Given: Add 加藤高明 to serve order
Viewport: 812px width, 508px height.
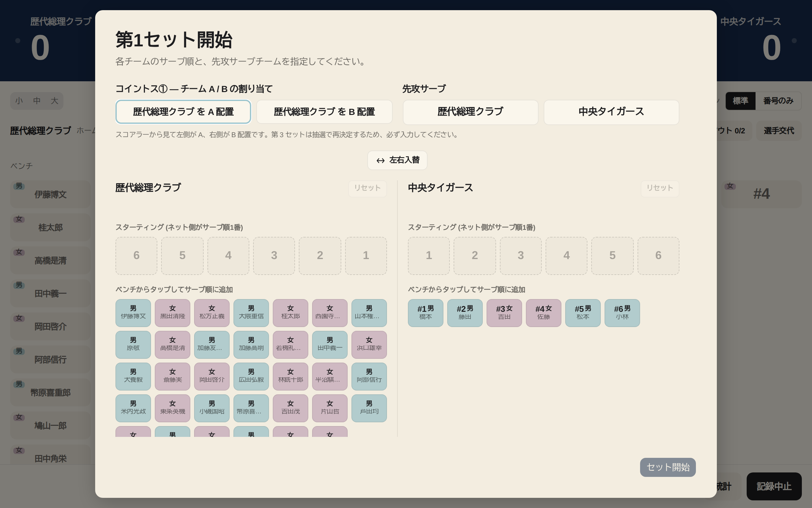Looking at the screenshot, I should pyautogui.click(x=251, y=345).
